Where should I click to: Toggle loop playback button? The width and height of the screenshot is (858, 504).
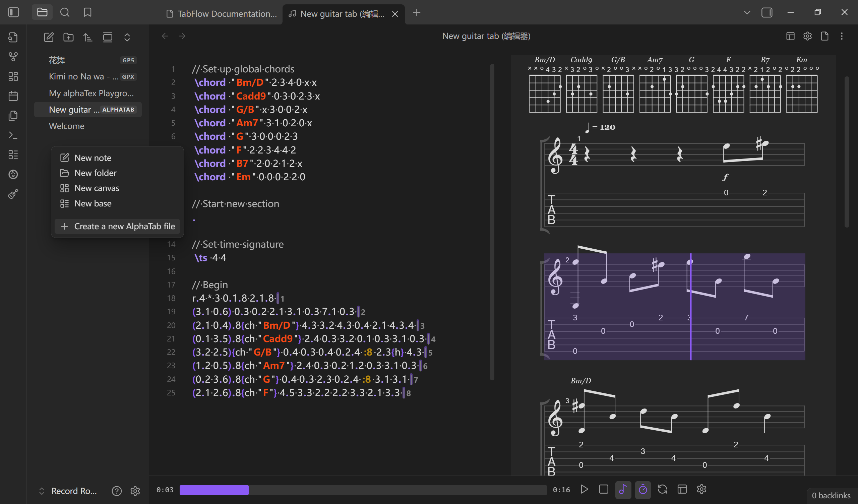[x=662, y=489]
